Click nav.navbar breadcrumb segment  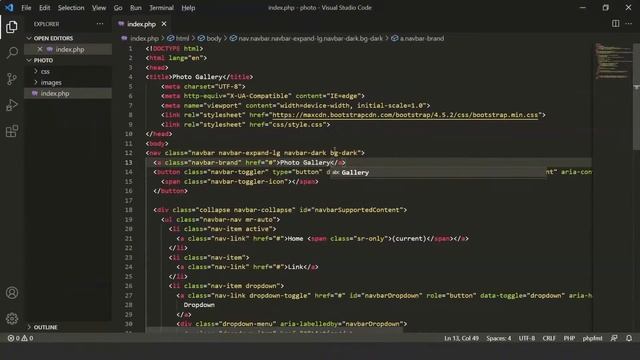point(311,38)
